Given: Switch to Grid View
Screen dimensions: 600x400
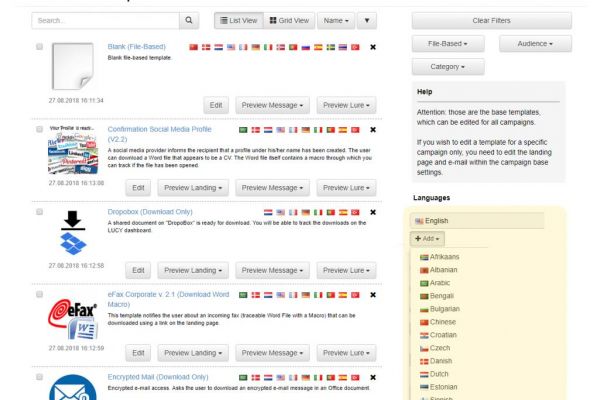Looking at the screenshot, I should pyautogui.click(x=289, y=21).
